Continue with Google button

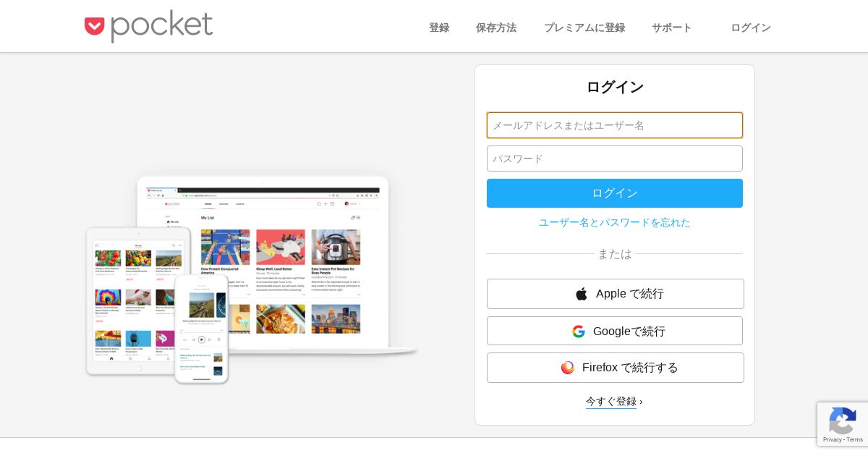coord(616,331)
